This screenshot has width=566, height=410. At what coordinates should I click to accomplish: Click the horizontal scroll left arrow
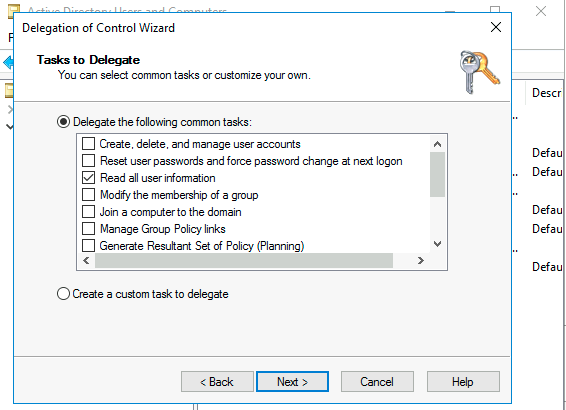[x=86, y=261]
